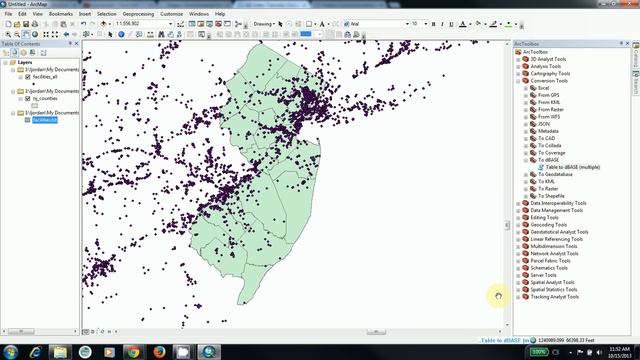This screenshot has height=360, width=640.
Task: Save the map document
Action: click(x=26, y=24)
